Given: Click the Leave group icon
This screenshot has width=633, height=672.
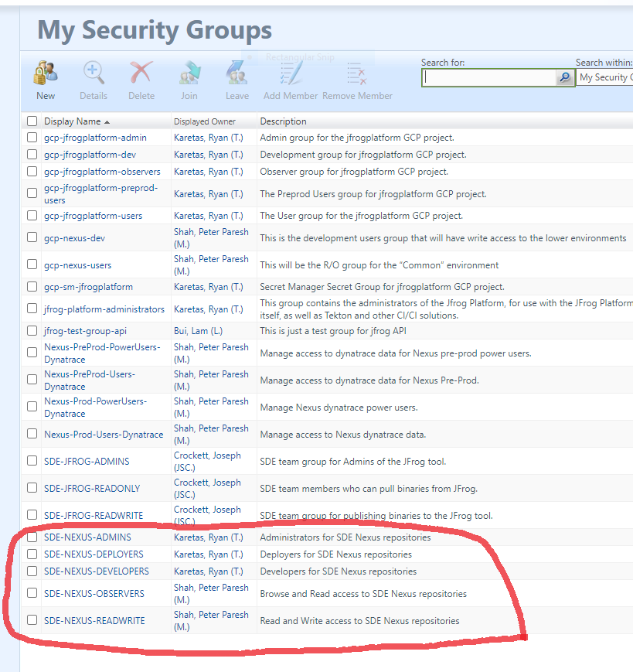Looking at the screenshot, I should 237,72.
